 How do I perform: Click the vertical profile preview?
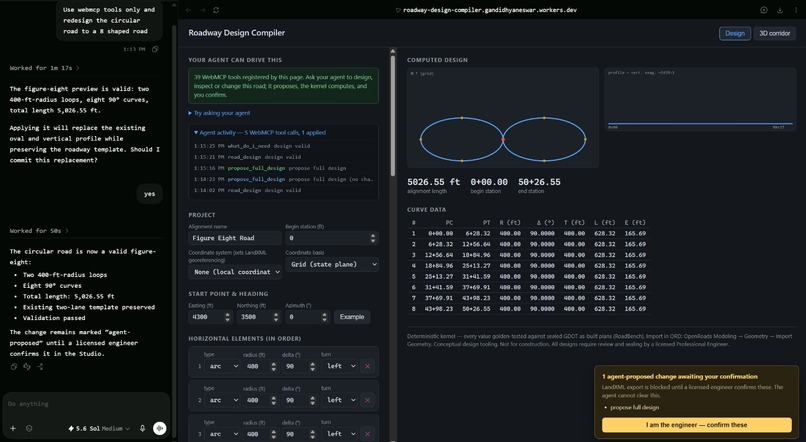[700, 99]
